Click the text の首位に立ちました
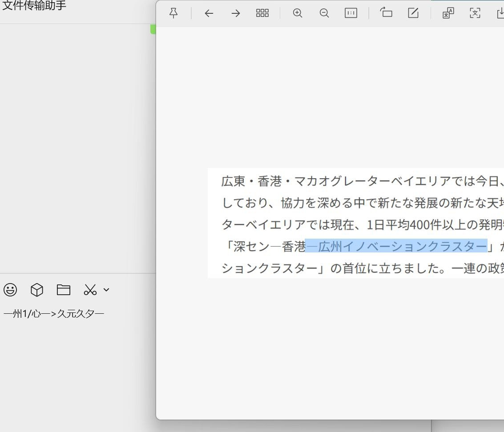Viewport: 504px width, 432px height. [385, 268]
